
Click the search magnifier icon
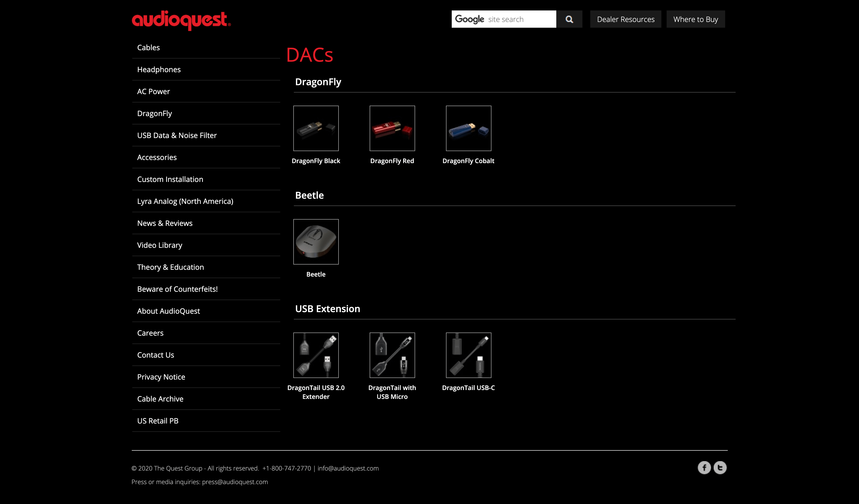(569, 19)
